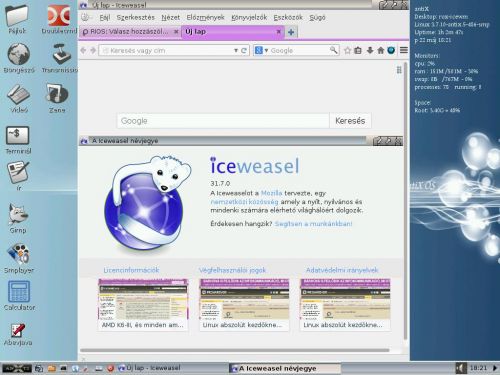The image size is (500, 375).
Task: Go to the Home page icon
Action: pyautogui.click(x=381, y=50)
